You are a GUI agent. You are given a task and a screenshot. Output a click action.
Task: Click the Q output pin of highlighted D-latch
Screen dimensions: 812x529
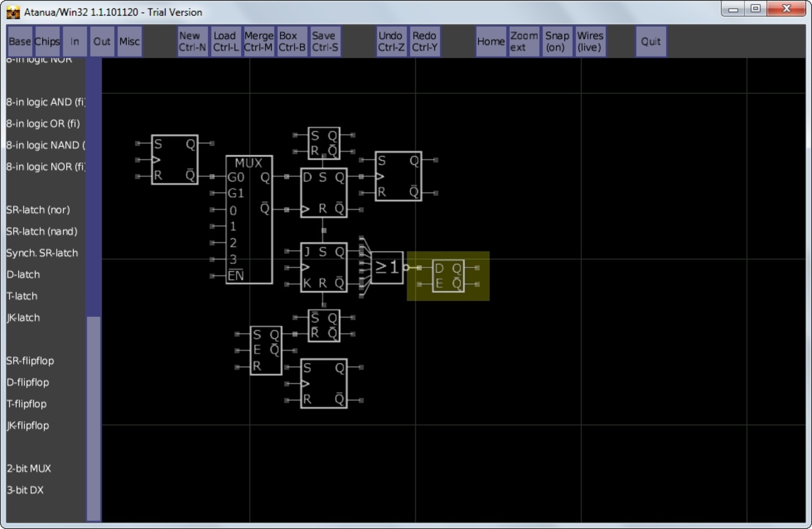point(478,268)
